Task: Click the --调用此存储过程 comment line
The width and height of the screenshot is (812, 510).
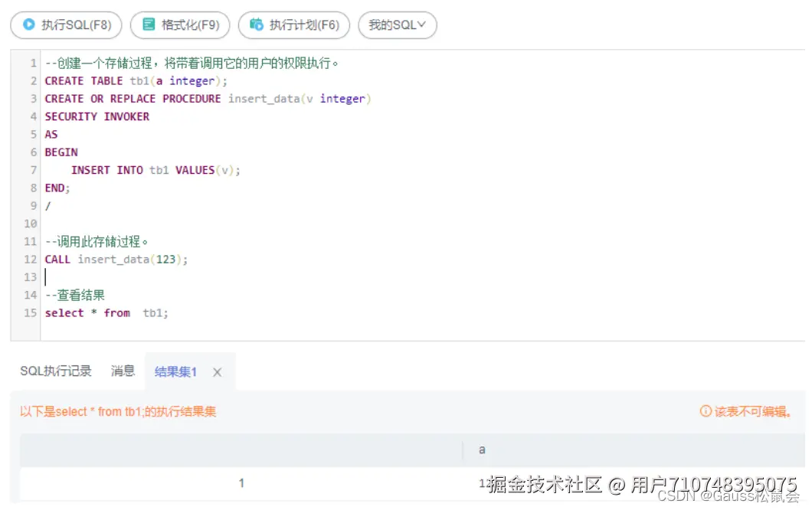Action: (x=97, y=241)
